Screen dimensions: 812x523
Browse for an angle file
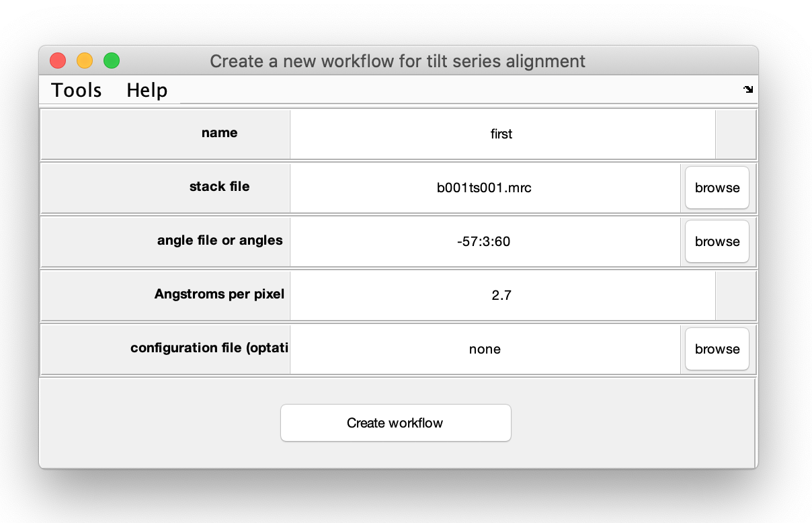pyautogui.click(x=717, y=242)
